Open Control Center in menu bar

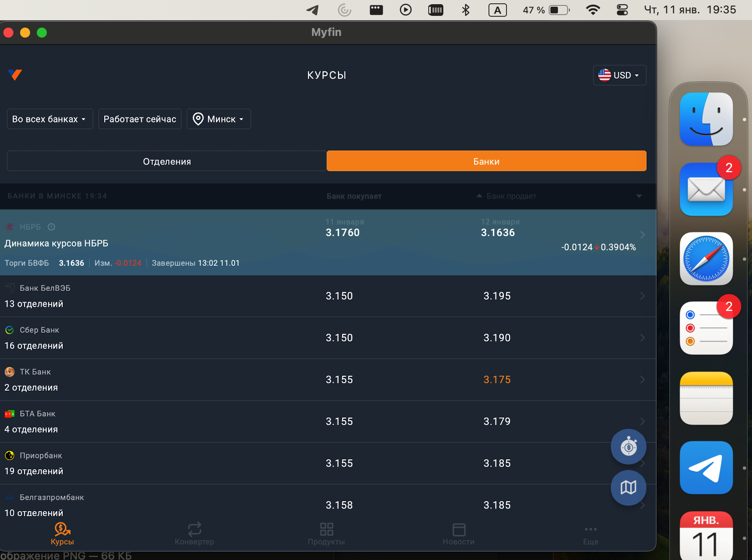[622, 10]
